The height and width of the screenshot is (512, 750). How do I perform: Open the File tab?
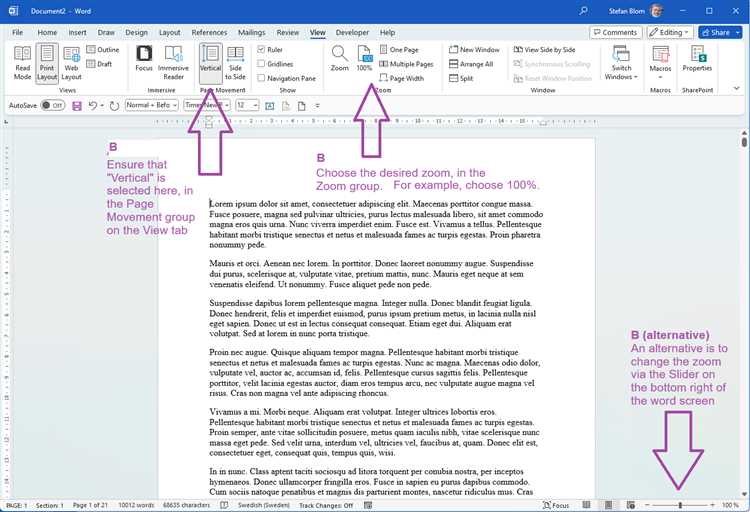[18, 33]
